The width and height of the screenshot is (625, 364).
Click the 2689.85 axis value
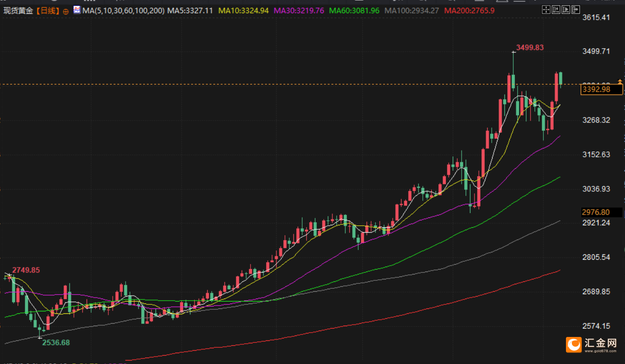click(x=595, y=292)
